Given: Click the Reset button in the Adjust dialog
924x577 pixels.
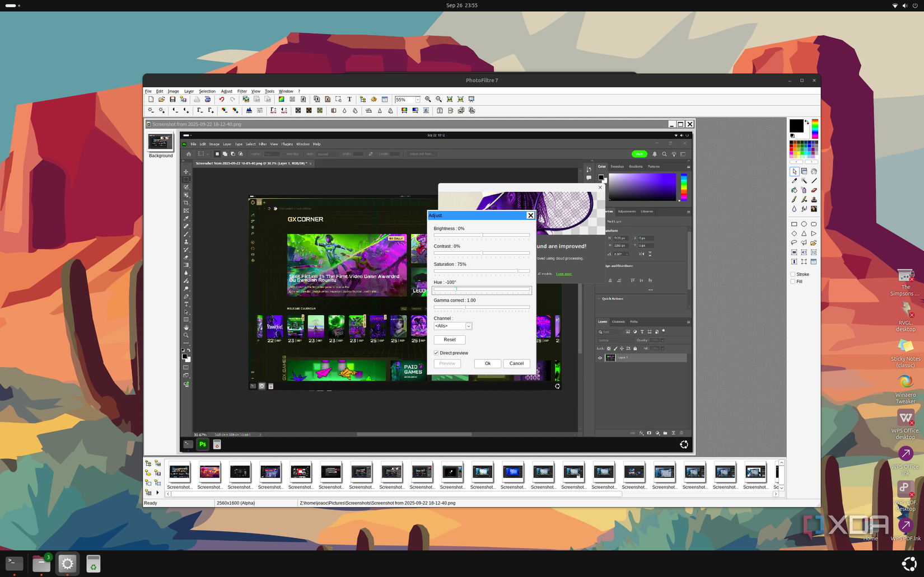Looking at the screenshot, I should pyautogui.click(x=450, y=340).
